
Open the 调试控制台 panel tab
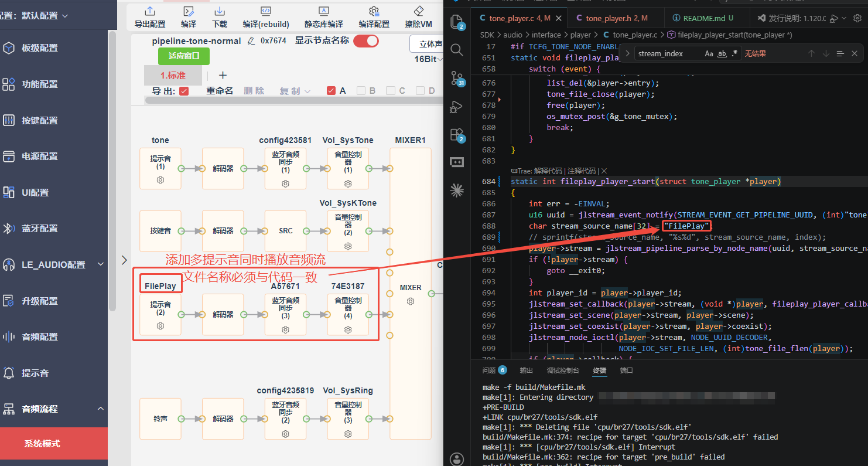(x=563, y=370)
